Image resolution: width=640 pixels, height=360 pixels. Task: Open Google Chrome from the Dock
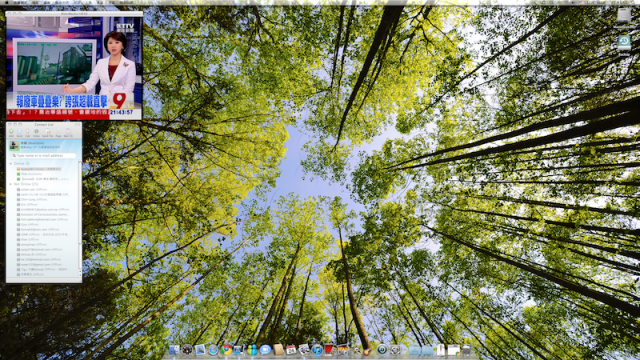[226, 349]
